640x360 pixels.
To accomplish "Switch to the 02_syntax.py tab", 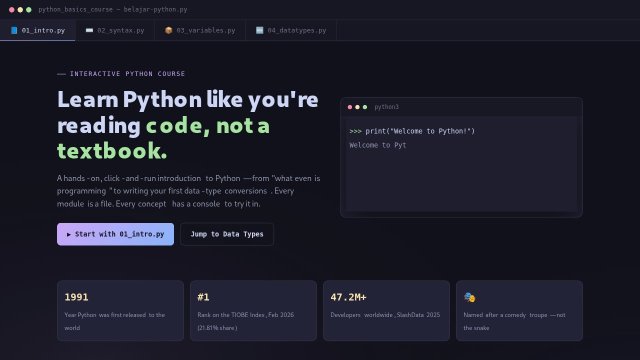I will click(x=115, y=30).
